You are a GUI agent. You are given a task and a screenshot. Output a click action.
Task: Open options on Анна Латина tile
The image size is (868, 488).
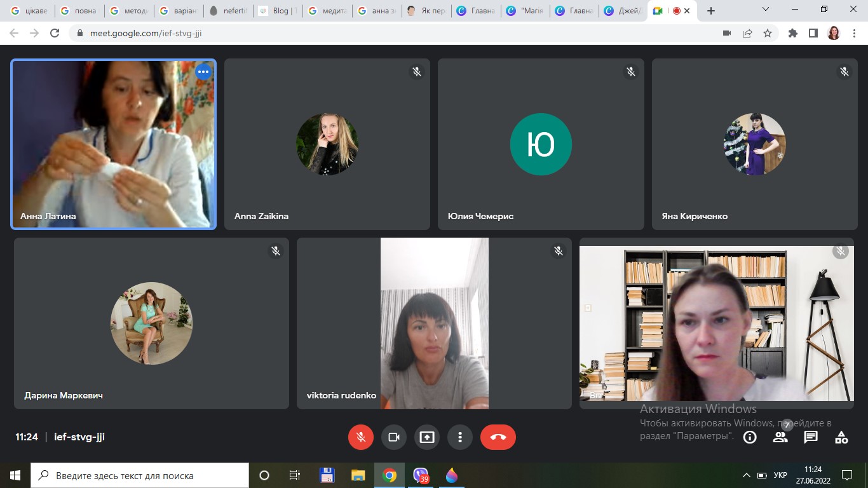click(x=203, y=72)
